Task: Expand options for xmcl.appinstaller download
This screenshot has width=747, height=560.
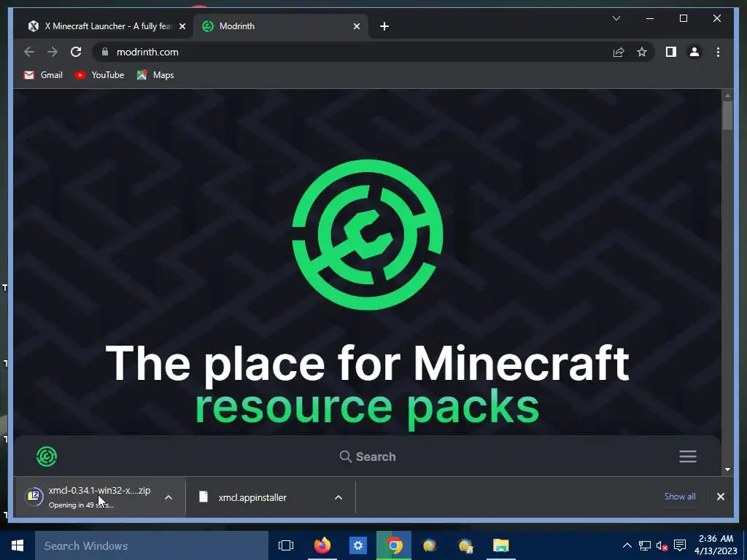Action: [x=338, y=497]
